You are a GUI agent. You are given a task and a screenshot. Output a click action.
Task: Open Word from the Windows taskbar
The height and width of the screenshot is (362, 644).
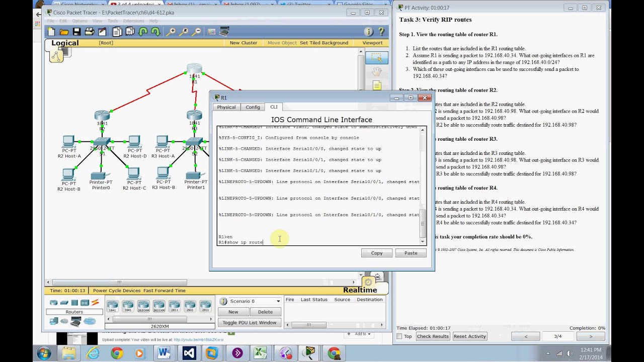(164, 353)
